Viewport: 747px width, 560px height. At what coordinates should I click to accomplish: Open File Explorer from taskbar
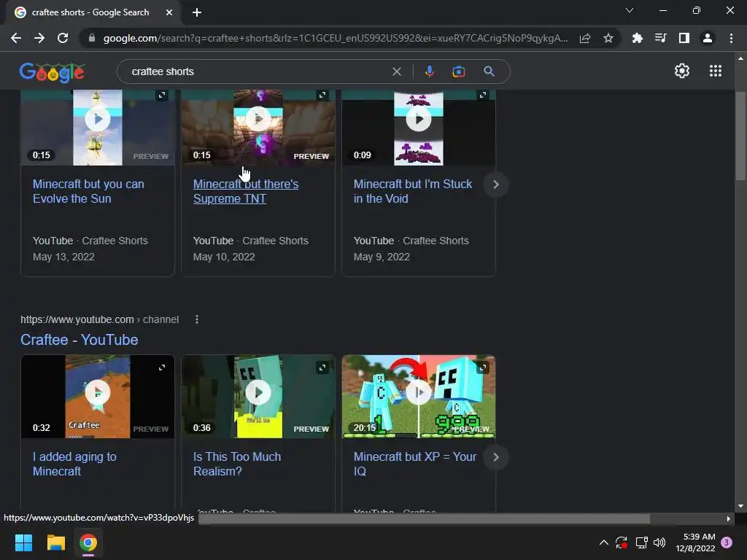pyautogui.click(x=55, y=542)
